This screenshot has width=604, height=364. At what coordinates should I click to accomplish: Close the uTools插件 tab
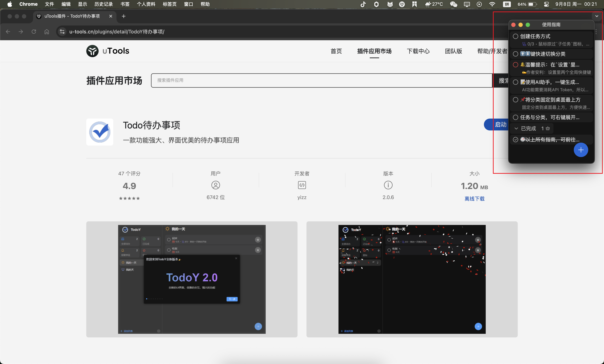[111, 16]
